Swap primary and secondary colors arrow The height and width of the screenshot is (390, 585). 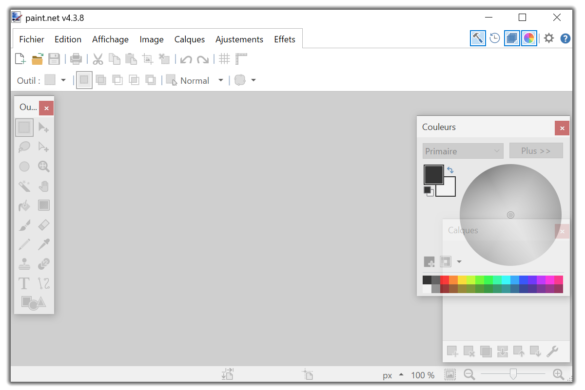(450, 170)
